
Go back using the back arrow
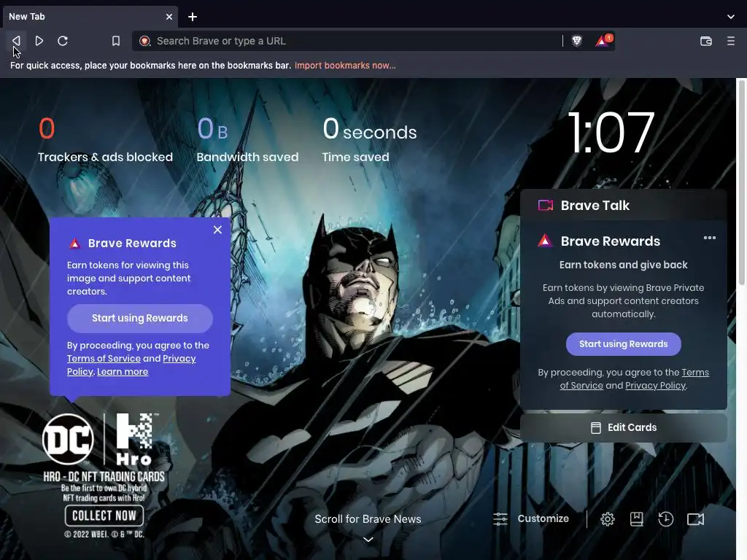click(16, 41)
